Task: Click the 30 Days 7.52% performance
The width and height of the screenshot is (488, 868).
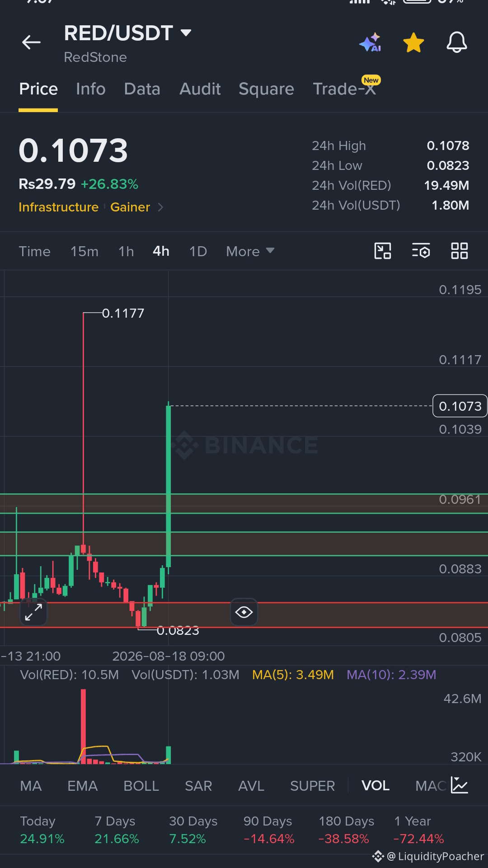Action: 193,830
